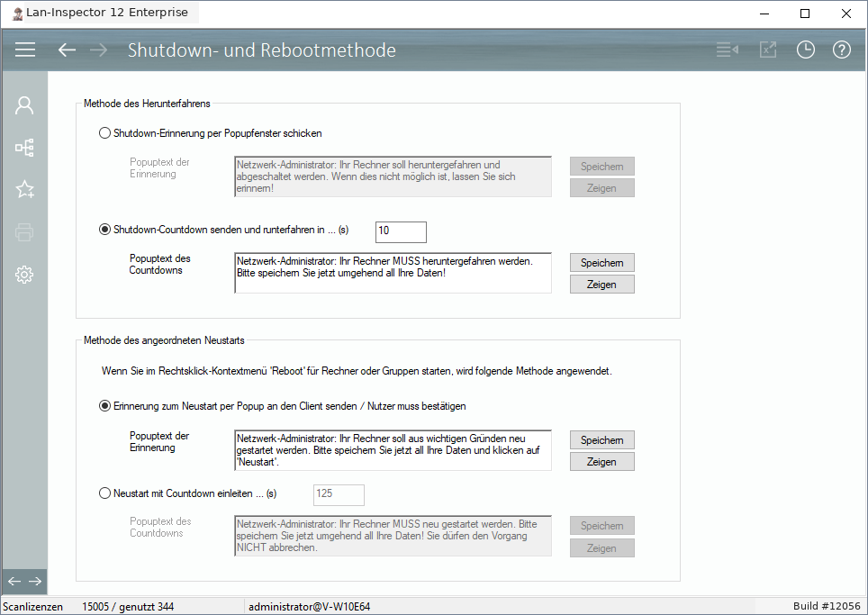Click the printer sidebar icon
Screen dimensions: 868x615
click(24, 232)
